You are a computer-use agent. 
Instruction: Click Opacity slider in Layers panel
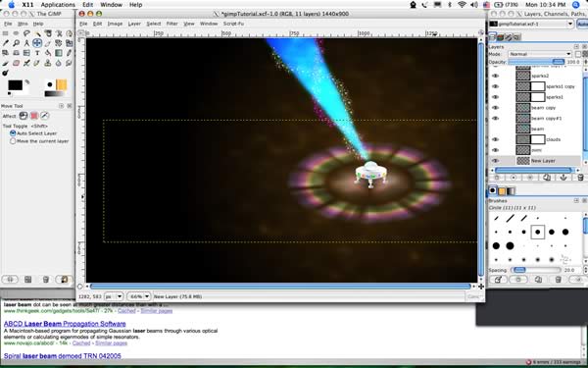point(536,62)
